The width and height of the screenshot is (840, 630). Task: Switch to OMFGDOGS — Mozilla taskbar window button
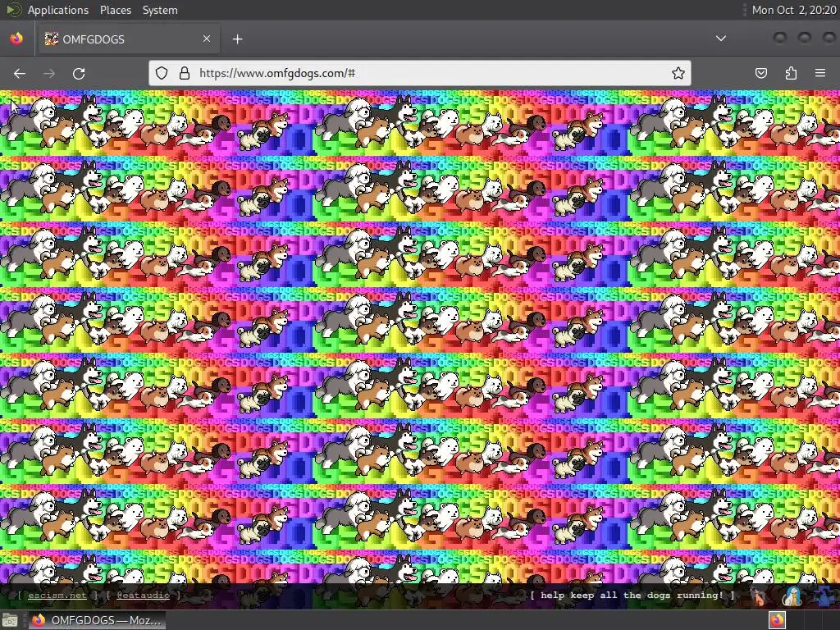pyautogui.click(x=97, y=620)
